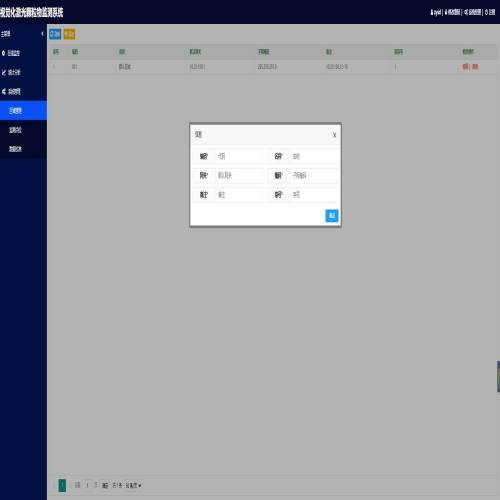This screenshot has width=500, height=500.
Task: Click the first right input field in dialog
Action: [314, 156]
